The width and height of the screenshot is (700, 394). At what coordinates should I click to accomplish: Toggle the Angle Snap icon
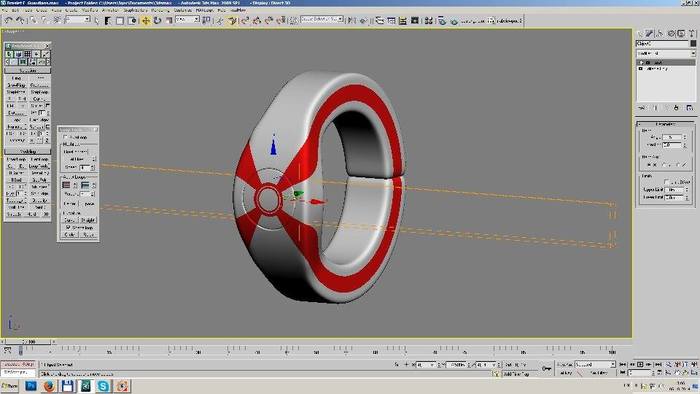tap(257, 20)
